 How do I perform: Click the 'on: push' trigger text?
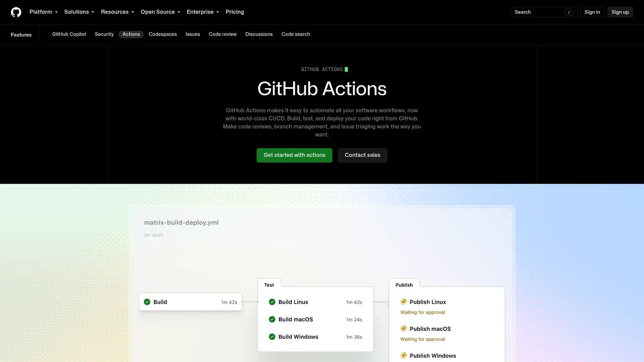[x=154, y=235]
